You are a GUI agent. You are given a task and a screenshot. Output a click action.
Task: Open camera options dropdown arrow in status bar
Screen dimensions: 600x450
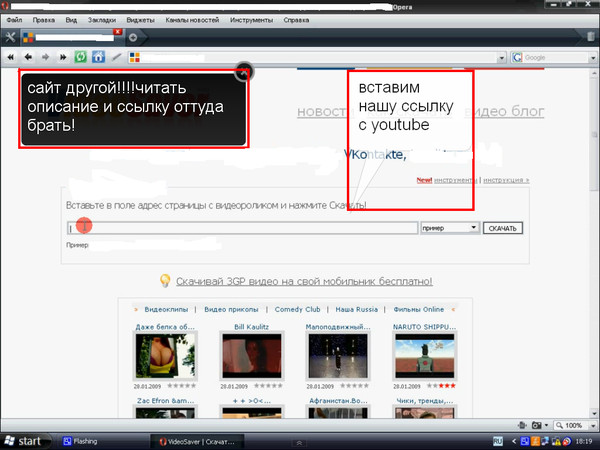[546, 426]
